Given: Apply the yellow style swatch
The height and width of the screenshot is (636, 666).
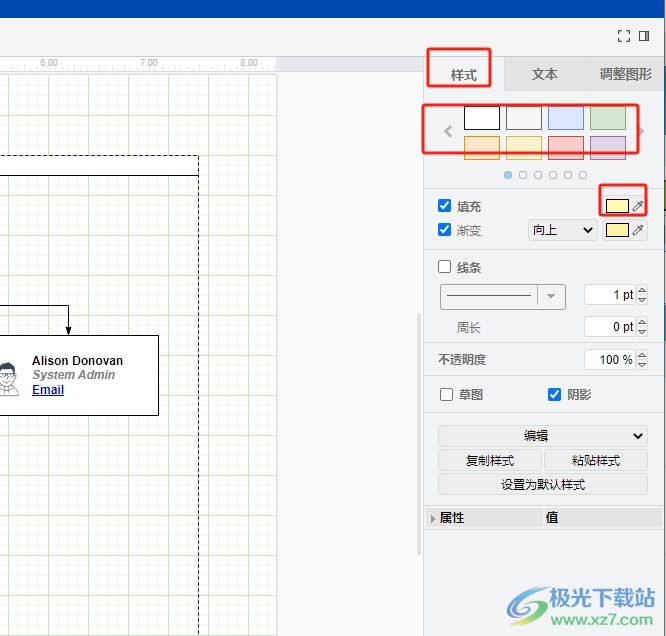Looking at the screenshot, I should pyautogui.click(x=524, y=148).
